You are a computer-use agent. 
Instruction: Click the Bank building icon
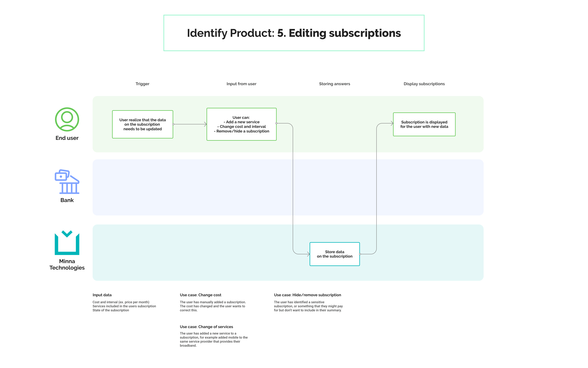pos(67,182)
